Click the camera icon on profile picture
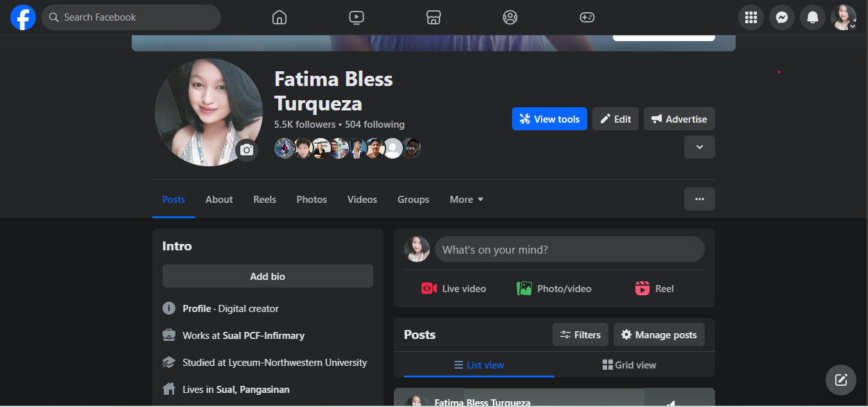The width and height of the screenshot is (868, 407). (x=247, y=150)
